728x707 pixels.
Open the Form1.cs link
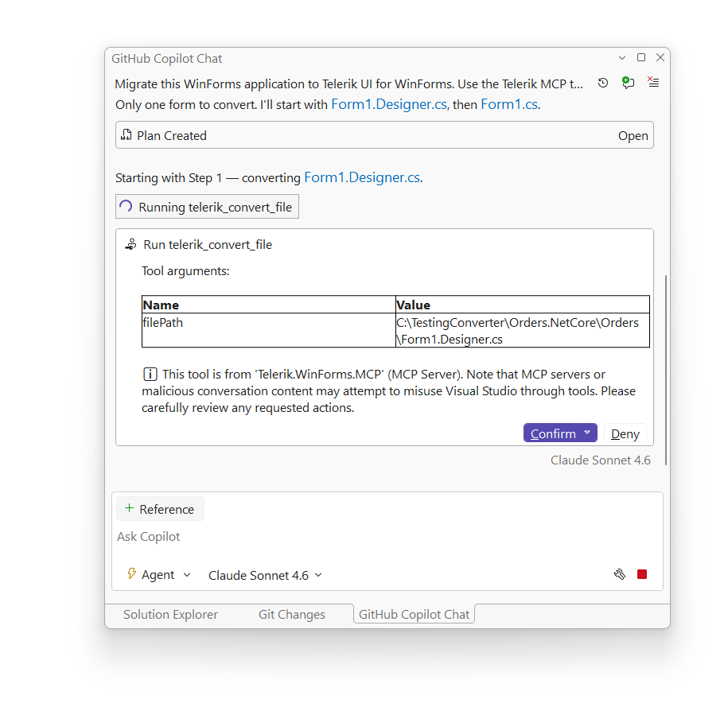click(509, 104)
